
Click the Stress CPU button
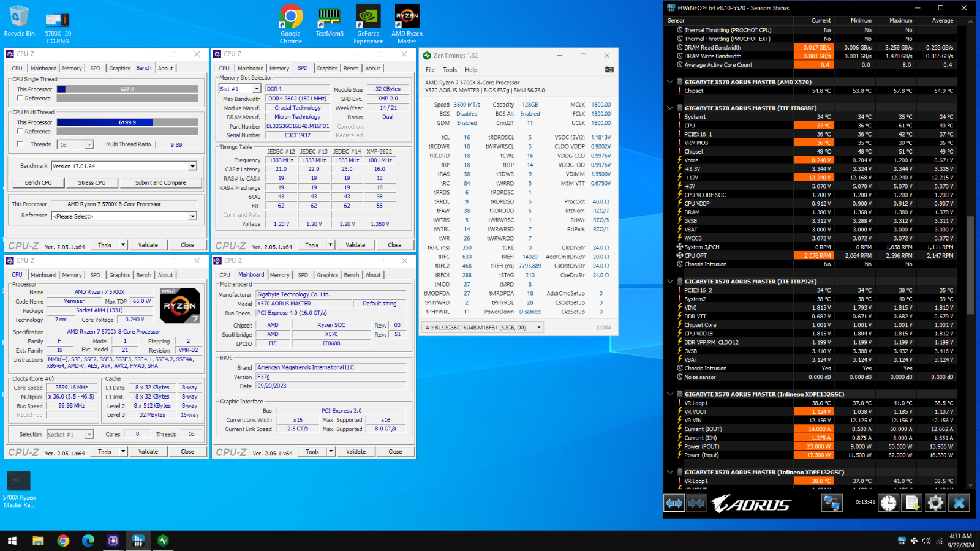pyautogui.click(x=92, y=182)
